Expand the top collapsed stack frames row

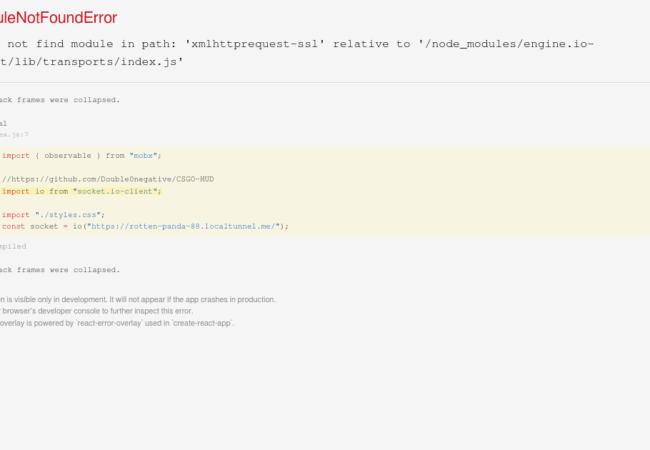pos(60,100)
